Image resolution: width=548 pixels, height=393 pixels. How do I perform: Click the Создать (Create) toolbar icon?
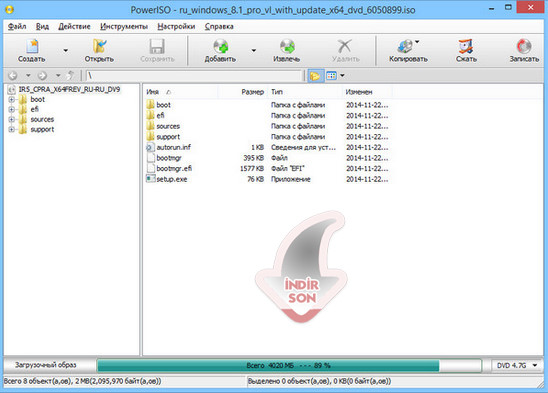pyautogui.click(x=32, y=50)
